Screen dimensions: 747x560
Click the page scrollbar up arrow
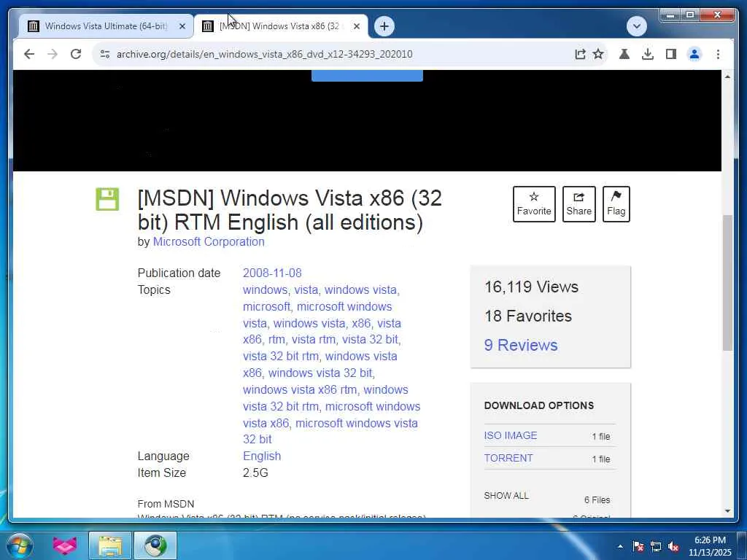click(727, 76)
